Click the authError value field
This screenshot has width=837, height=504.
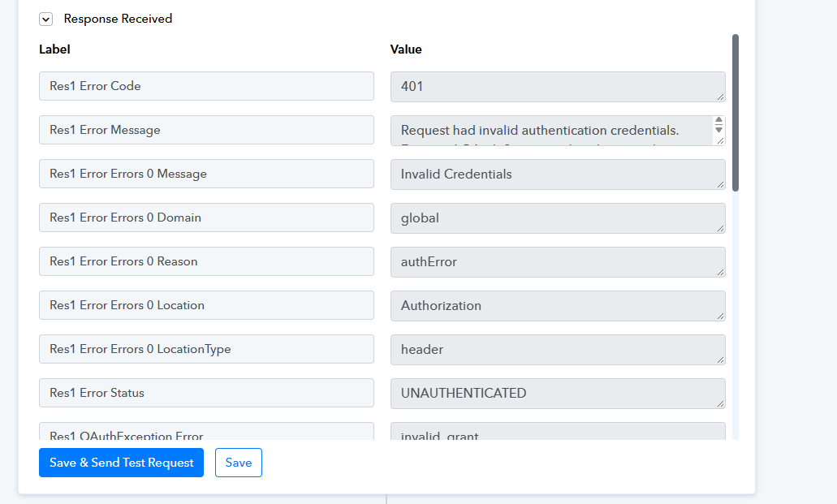tap(558, 261)
